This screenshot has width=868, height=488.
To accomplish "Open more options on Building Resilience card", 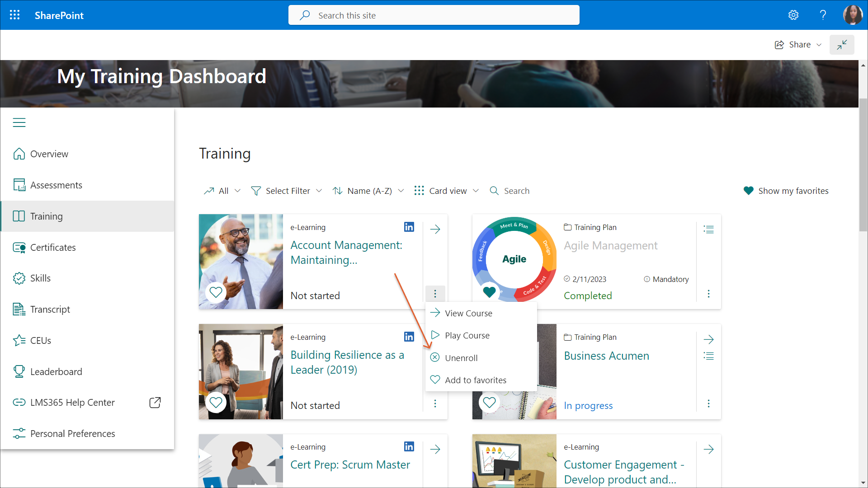I will (435, 404).
